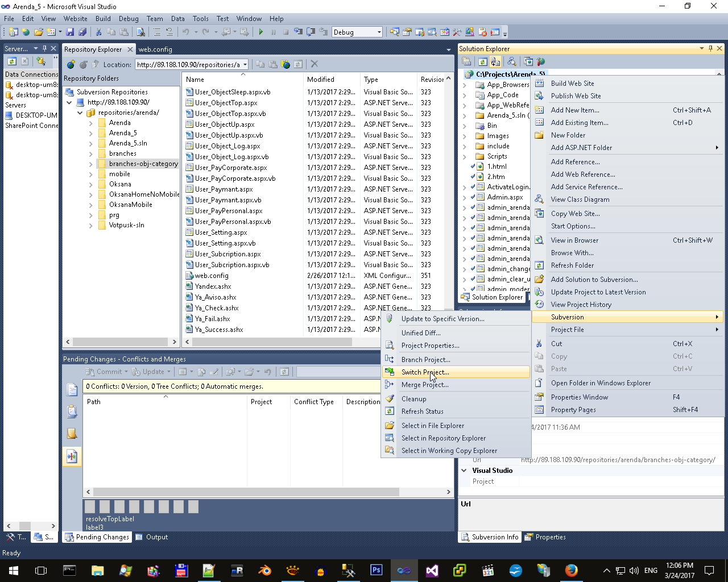Screen dimensions: 728x582
Task: Expand the mobile repository folder
Action: coord(91,174)
